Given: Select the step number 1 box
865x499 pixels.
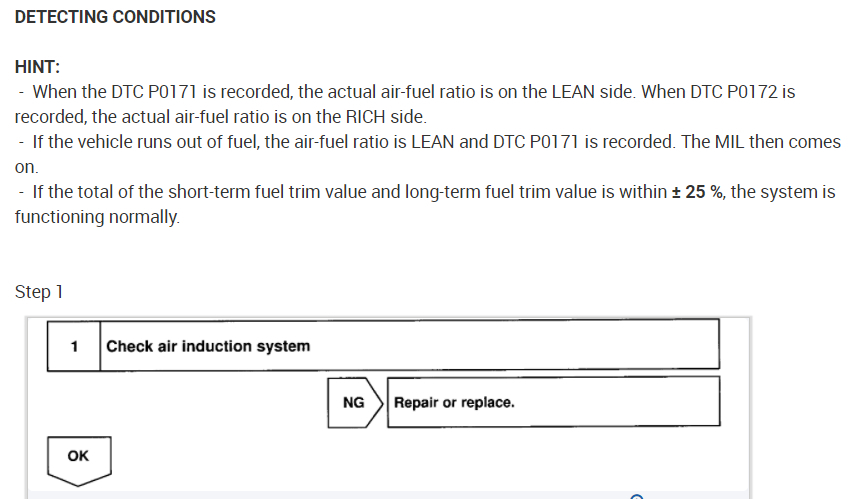Looking at the screenshot, I should coord(74,346).
